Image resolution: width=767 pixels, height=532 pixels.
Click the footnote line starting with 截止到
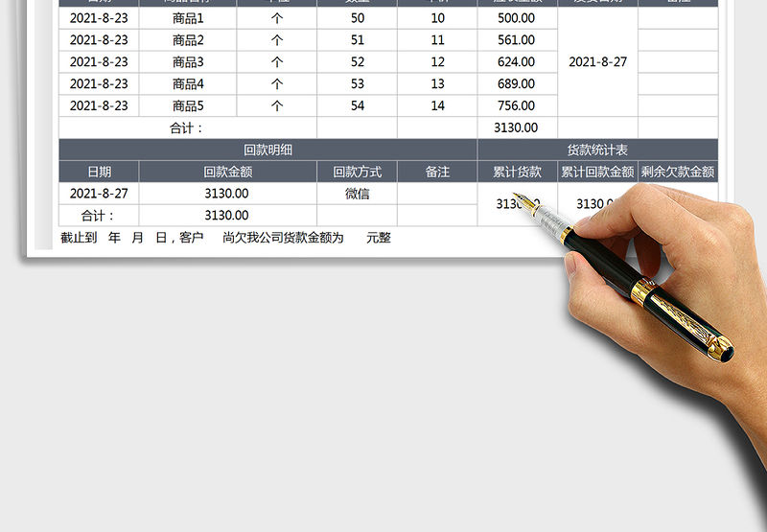(x=225, y=238)
